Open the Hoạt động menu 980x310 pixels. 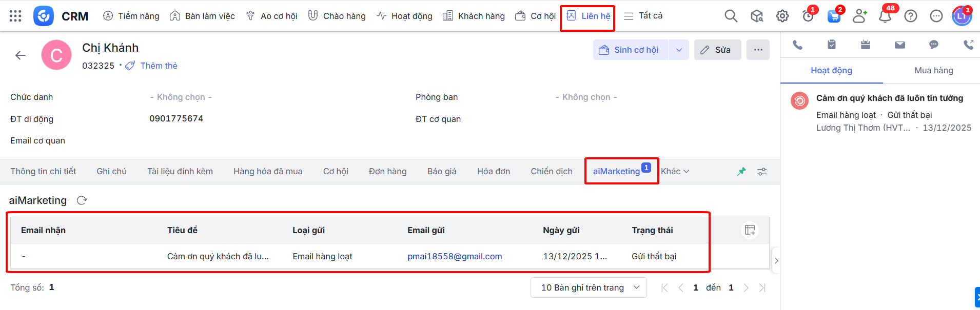click(x=404, y=16)
